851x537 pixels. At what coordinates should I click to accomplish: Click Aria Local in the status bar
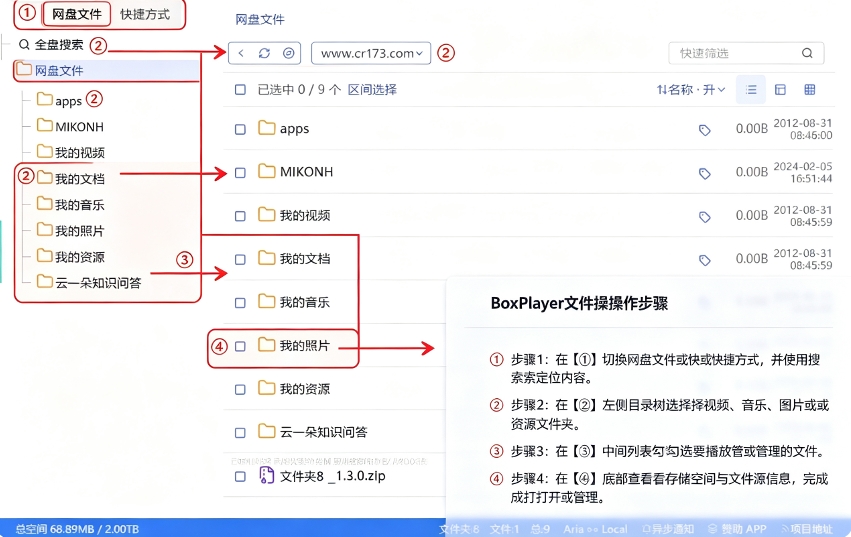click(595, 529)
